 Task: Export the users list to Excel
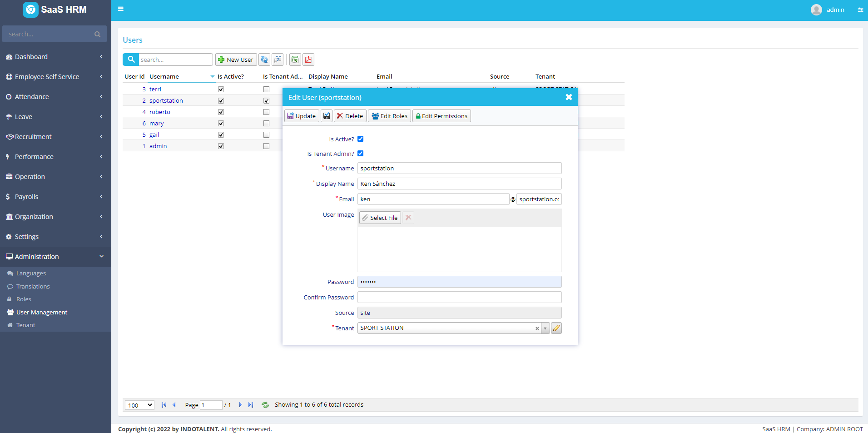click(x=295, y=59)
